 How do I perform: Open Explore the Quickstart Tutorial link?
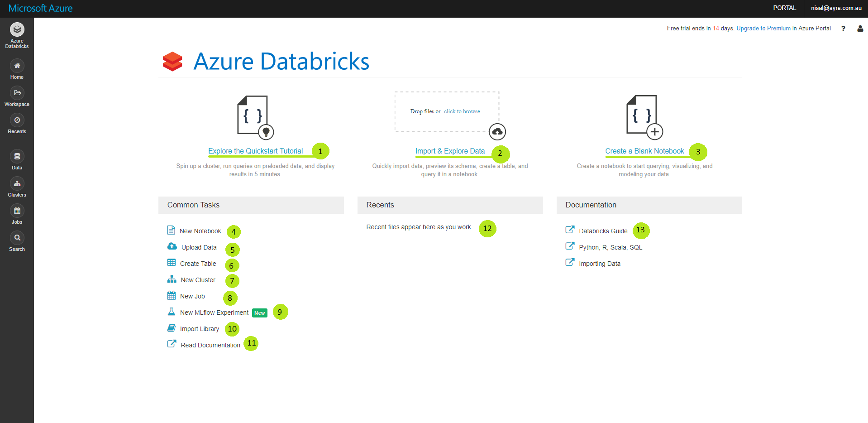256,151
